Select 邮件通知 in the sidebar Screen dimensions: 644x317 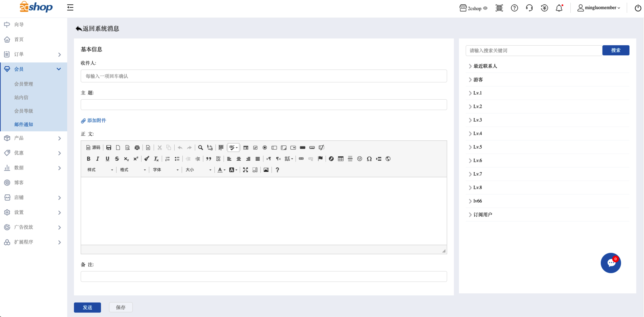(x=23, y=125)
